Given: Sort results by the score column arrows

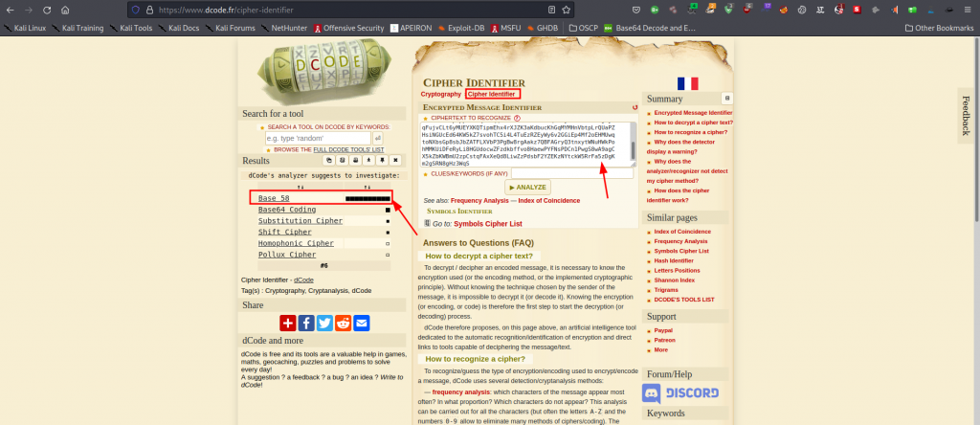Looking at the screenshot, I should point(367,187).
